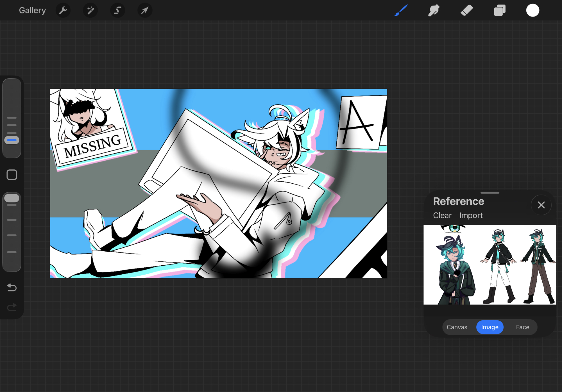Open the Adjustments magic wand menu

pos(90,10)
